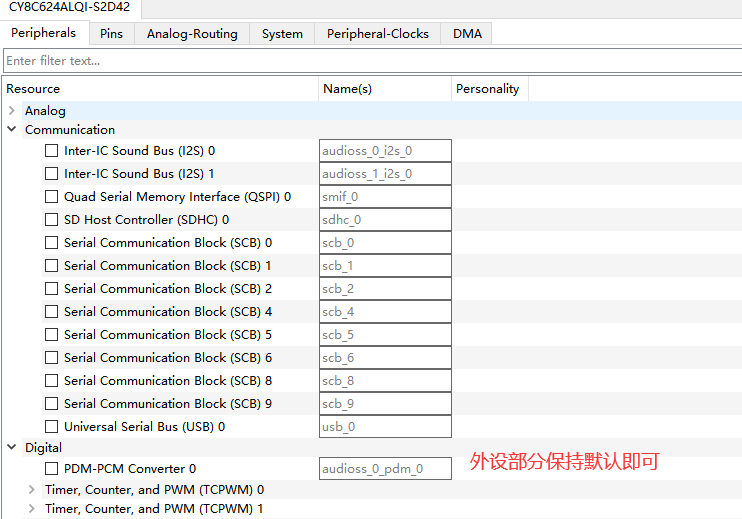Collapse the Communication resource group

tap(12, 130)
